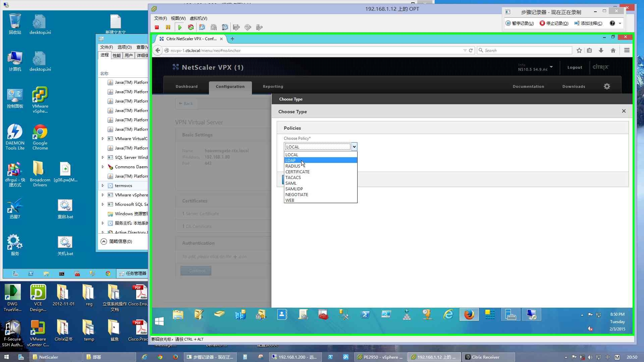Open the 文件(F) menu in console window
This screenshot has height=362, width=644.
point(160,18)
